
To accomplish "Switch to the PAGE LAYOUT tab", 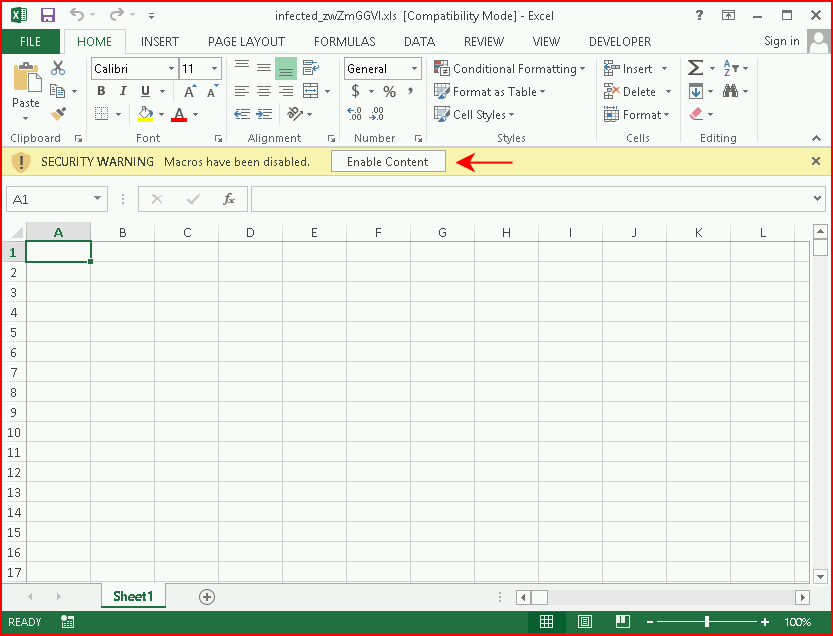I will [246, 41].
